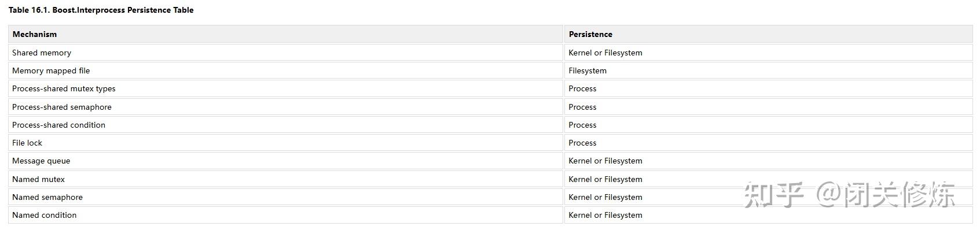This screenshot has width=980, height=234.
Task: Click the 'Filesystem' persistence for Memory mapped file
Action: (588, 70)
